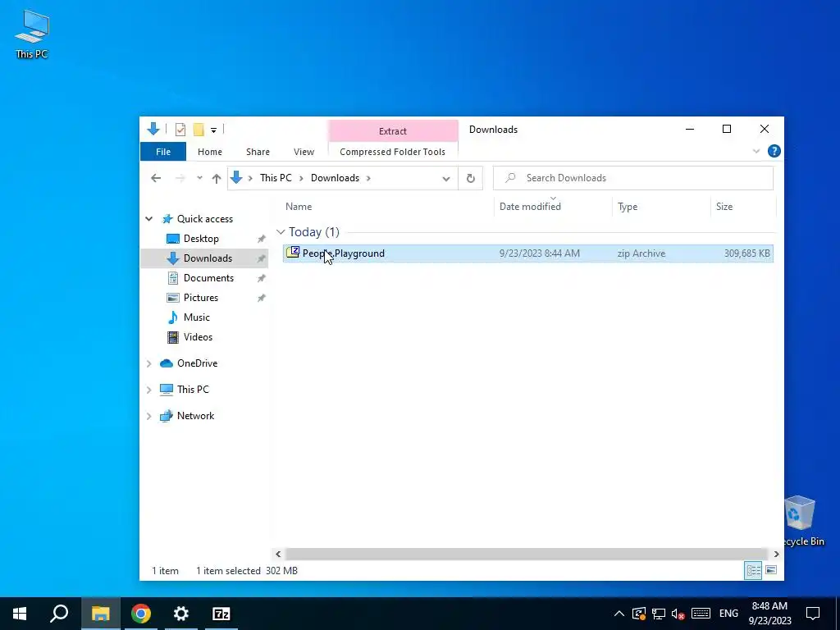
Task: Select Quick access in the navigation pane
Action: click(204, 218)
